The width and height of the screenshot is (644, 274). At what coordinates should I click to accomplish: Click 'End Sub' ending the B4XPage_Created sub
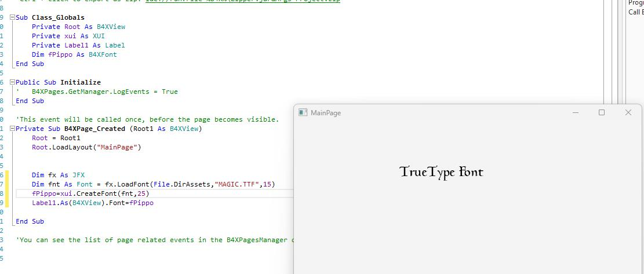30,221
